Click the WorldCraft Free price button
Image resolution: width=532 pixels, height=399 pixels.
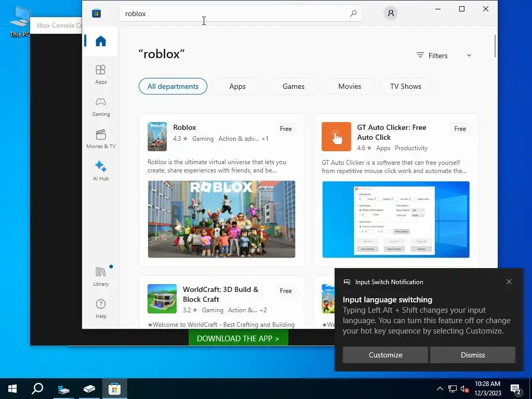[286, 291]
